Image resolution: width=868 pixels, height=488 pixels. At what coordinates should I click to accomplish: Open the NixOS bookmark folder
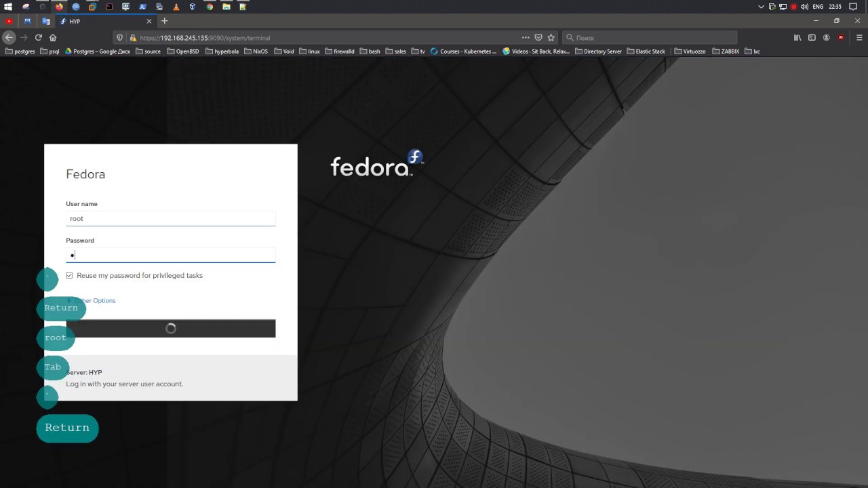point(256,52)
